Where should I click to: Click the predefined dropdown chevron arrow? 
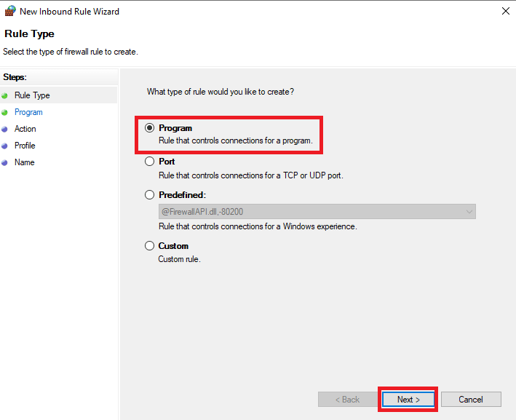(469, 212)
